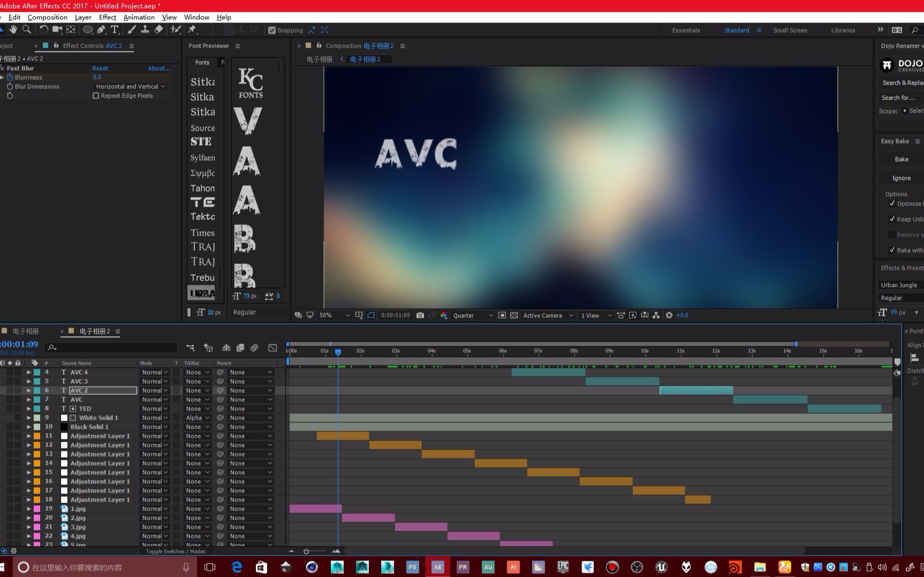Select the Hand tool
The width and height of the screenshot is (924, 577).
[x=13, y=30]
